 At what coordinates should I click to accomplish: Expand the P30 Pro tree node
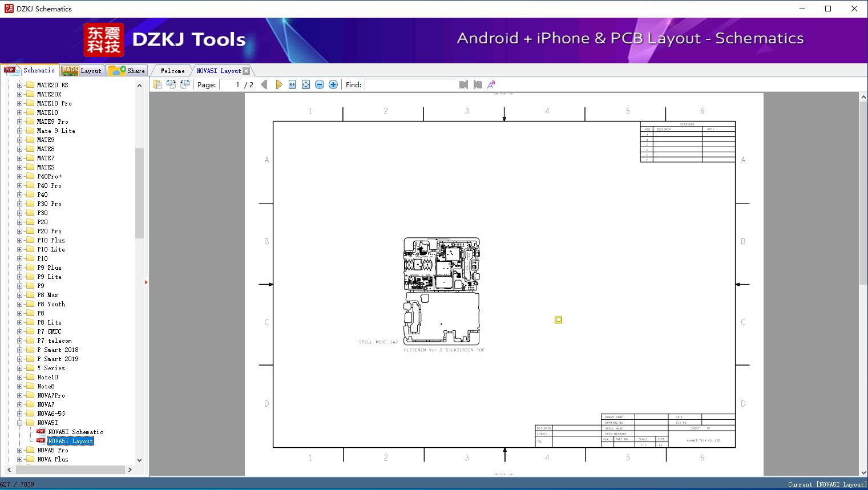[x=19, y=204]
